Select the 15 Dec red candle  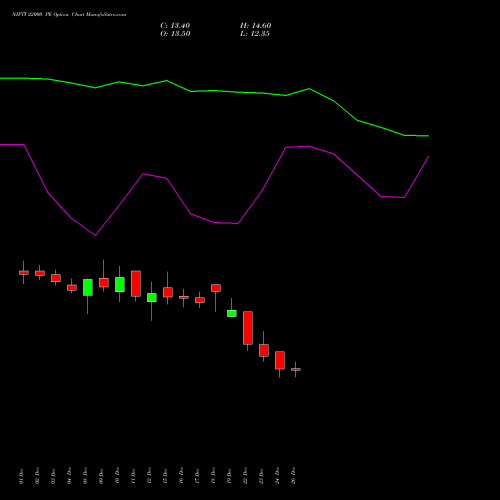coord(168,292)
